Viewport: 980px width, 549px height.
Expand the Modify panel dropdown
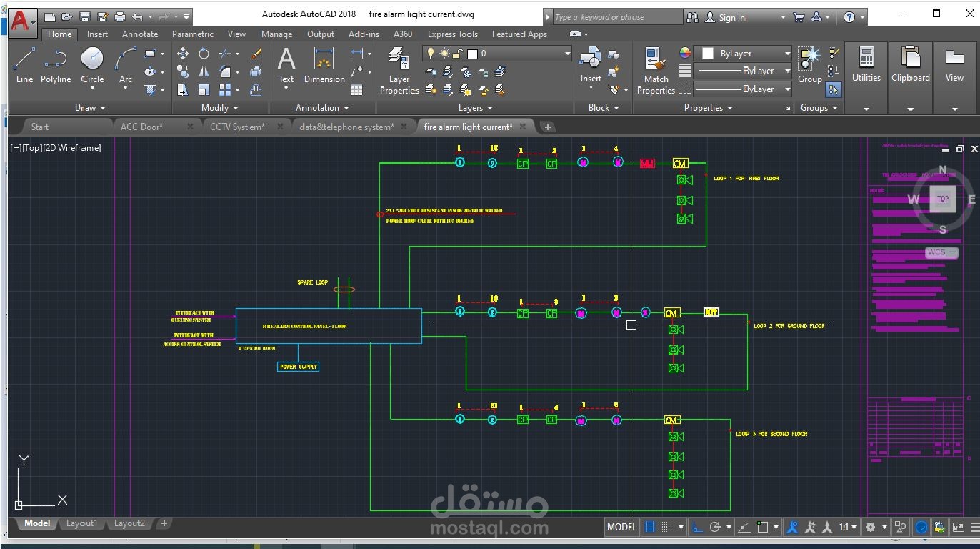click(x=220, y=107)
